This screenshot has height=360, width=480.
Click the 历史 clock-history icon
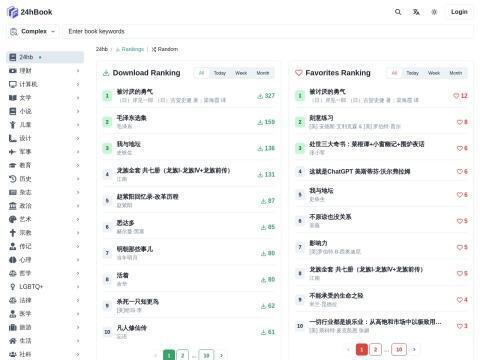tap(13, 179)
